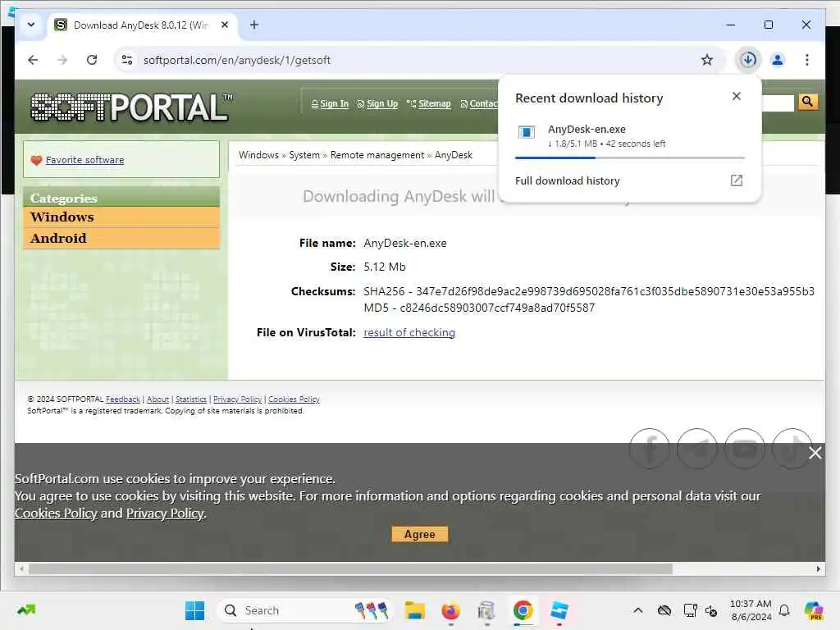This screenshot has width=840, height=630.
Task: Open the notification bell
Action: coord(784,610)
